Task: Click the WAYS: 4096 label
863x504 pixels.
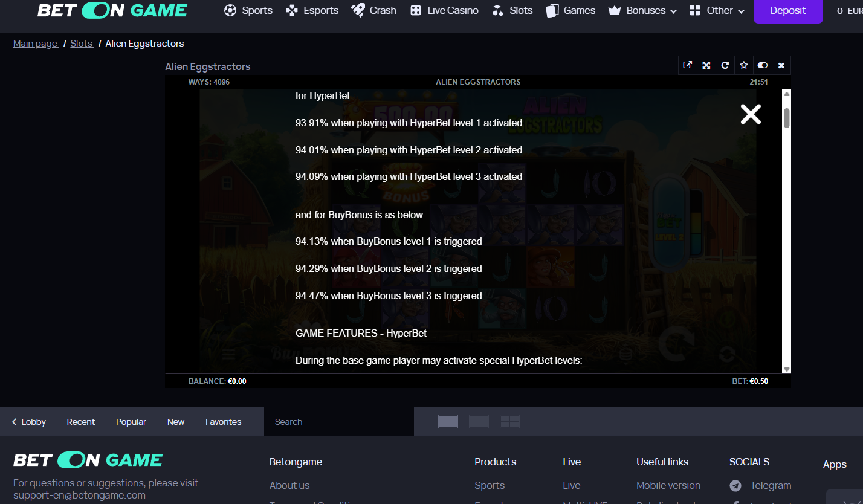Action: click(x=209, y=82)
